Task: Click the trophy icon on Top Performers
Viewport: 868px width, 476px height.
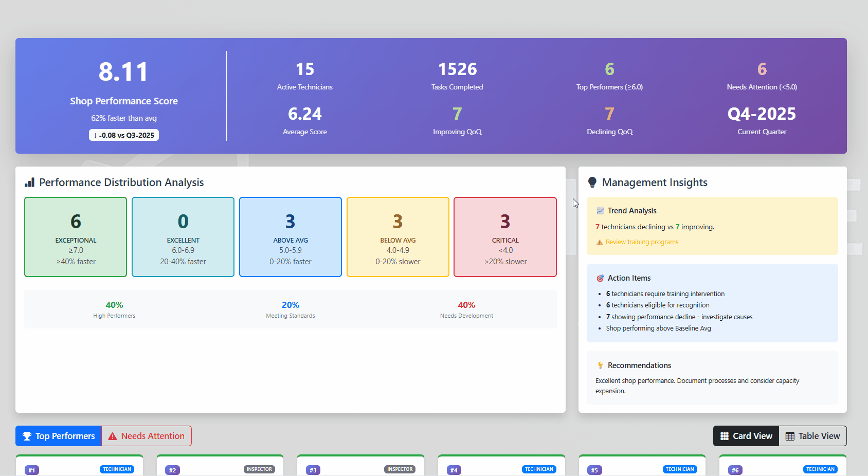Action: [x=27, y=435]
